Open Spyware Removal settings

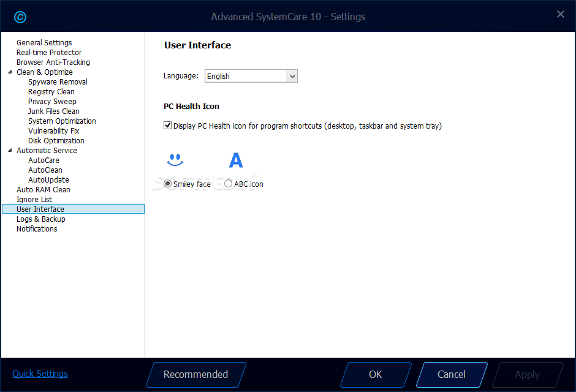tap(58, 82)
